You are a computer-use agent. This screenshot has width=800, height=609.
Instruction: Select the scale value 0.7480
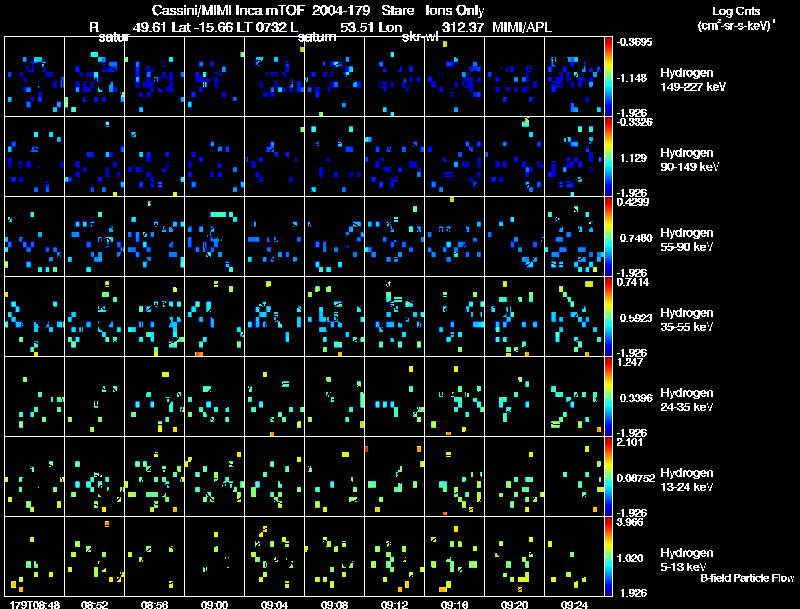tap(636, 238)
